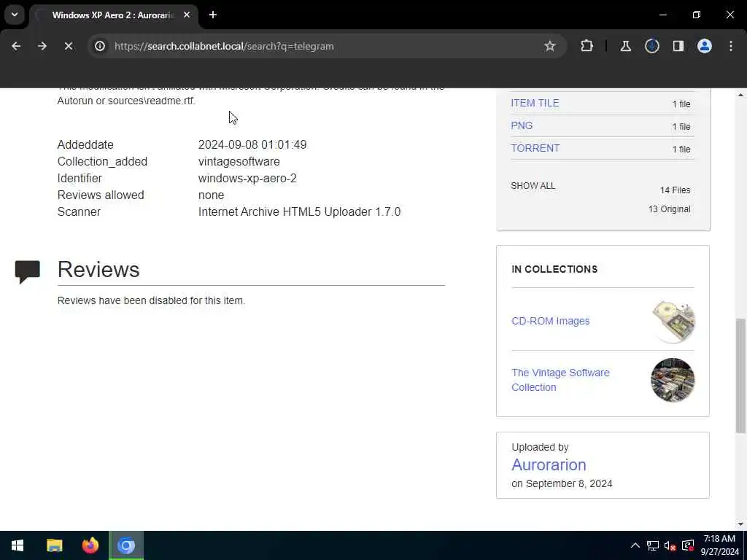Click the Reviews allowed value none
The height and width of the screenshot is (560, 747).
(211, 195)
